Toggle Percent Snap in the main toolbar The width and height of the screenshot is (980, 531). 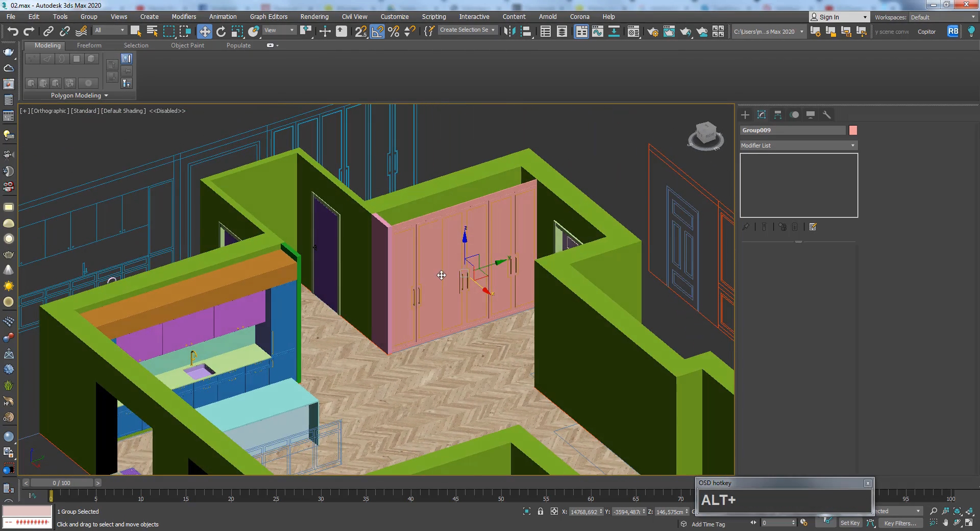click(x=393, y=31)
